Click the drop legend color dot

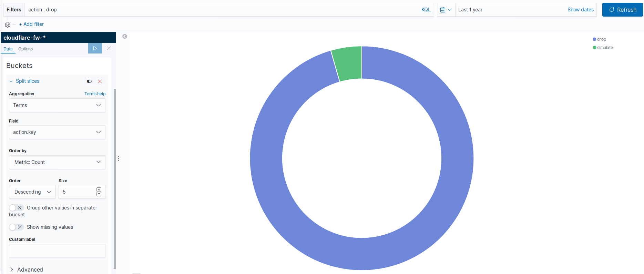[x=594, y=39]
